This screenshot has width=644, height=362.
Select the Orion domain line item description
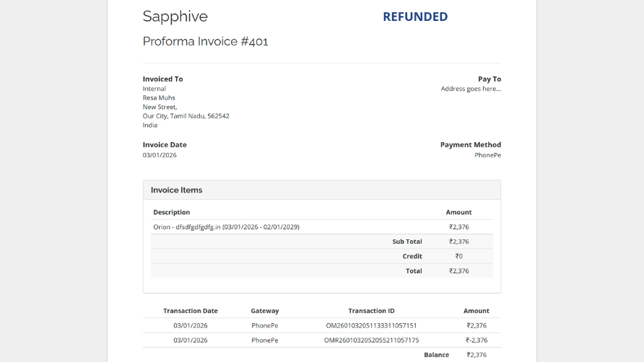pos(226,227)
